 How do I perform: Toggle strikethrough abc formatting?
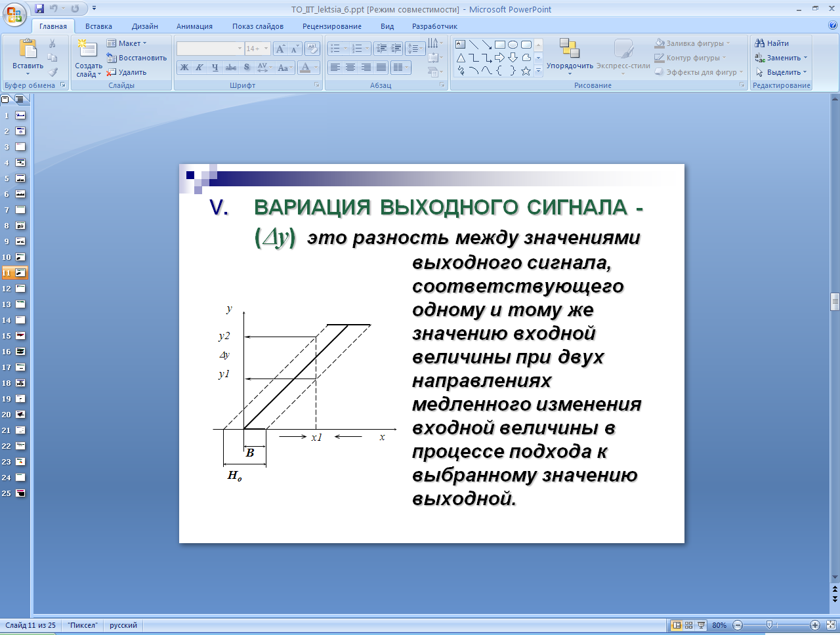point(231,68)
